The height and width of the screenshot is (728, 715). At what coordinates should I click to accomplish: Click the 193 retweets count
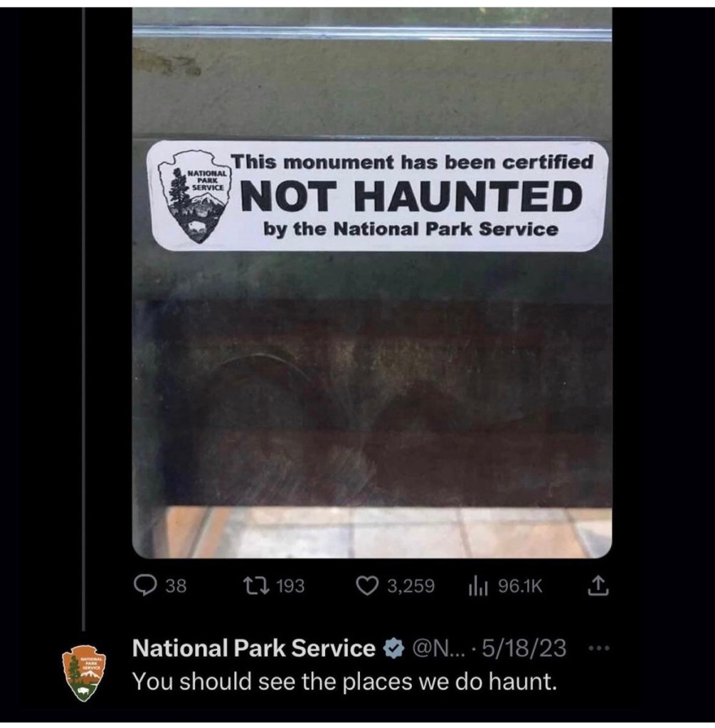click(x=291, y=586)
